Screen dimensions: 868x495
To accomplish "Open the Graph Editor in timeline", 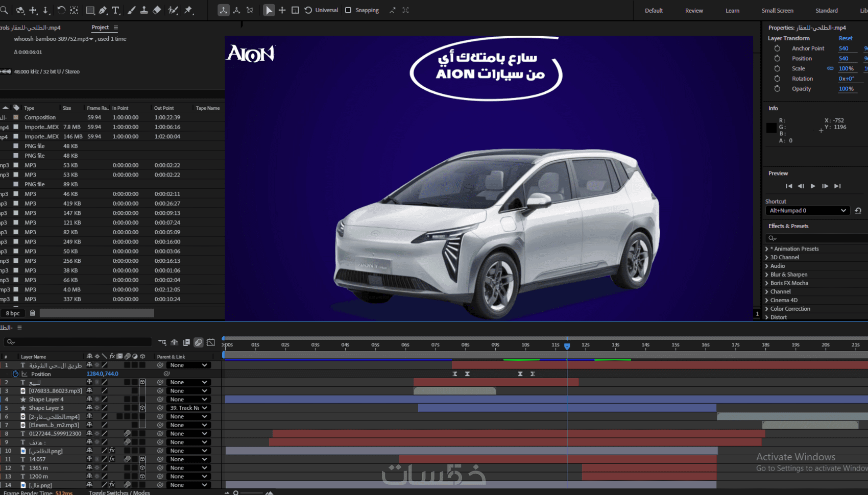I will pos(211,342).
